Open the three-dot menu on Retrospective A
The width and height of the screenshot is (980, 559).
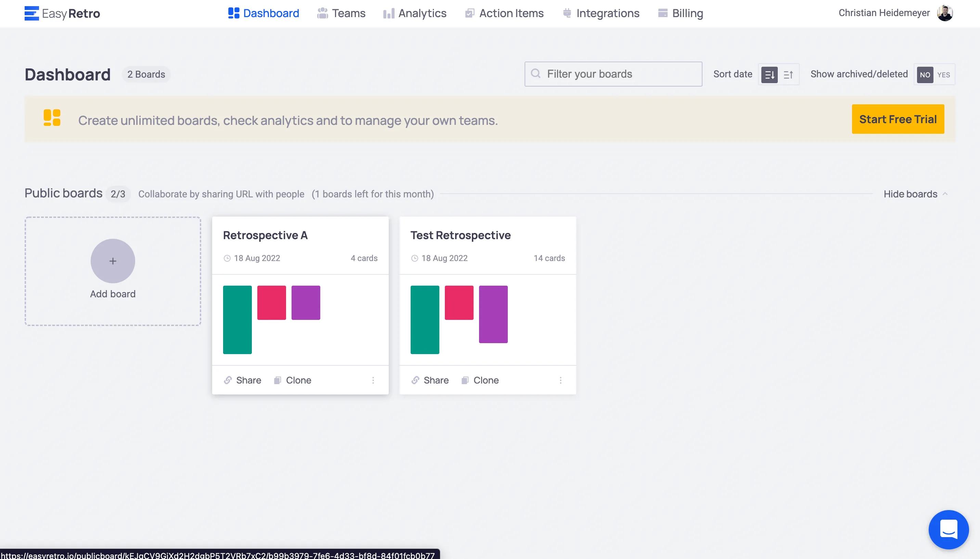(373, 380)
